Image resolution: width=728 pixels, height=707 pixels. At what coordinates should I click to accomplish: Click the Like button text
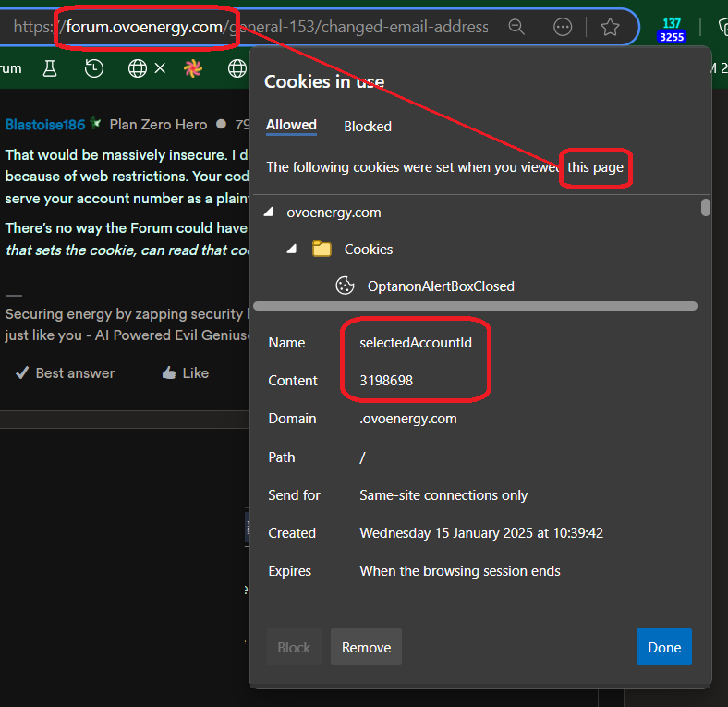196,373
